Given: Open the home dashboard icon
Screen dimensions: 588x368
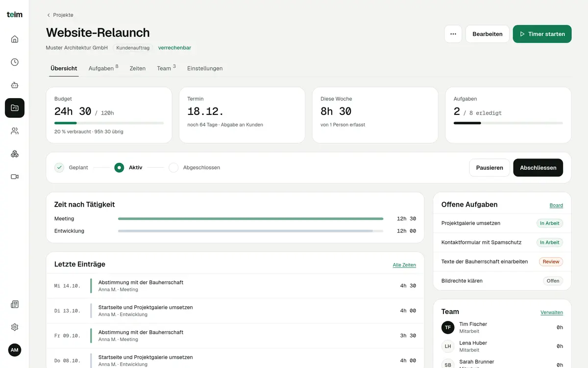Looking at the screenshot, I should (x=15, y=39).
